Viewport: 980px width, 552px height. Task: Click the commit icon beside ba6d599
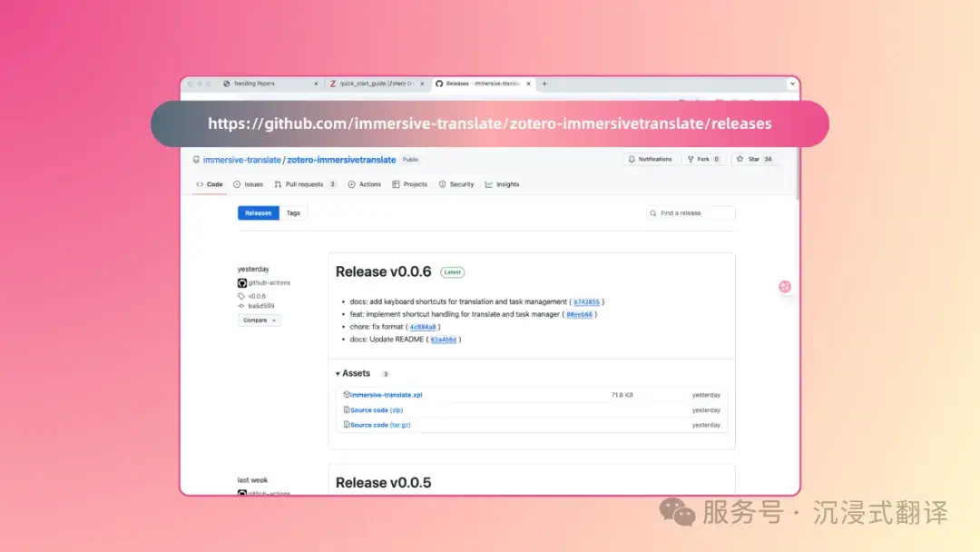click(241, 306)
